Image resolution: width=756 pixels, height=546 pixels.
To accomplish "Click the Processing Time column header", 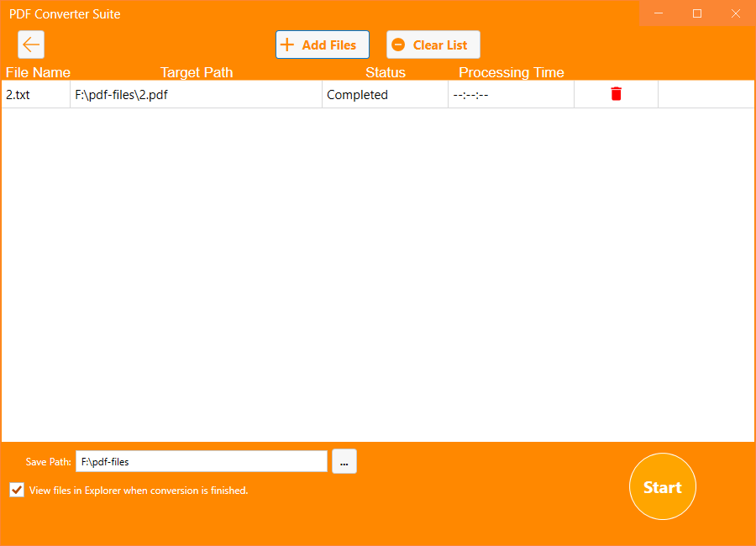I will (511, 72).
